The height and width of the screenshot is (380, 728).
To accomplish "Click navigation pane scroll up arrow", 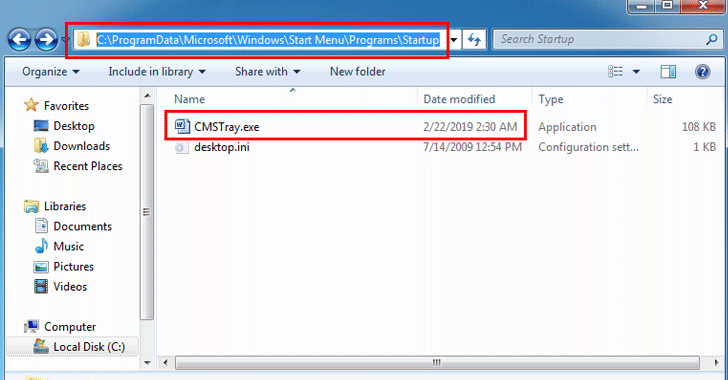I will [x=147, y=96].
